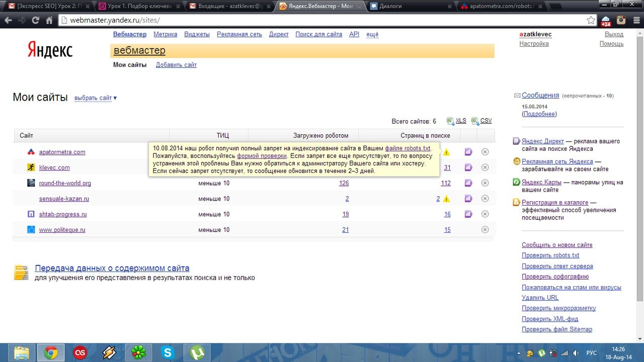Screen dimensions: 644x362
Task: Expand the выбрать сайт dropdown
Action: [96, 98]
